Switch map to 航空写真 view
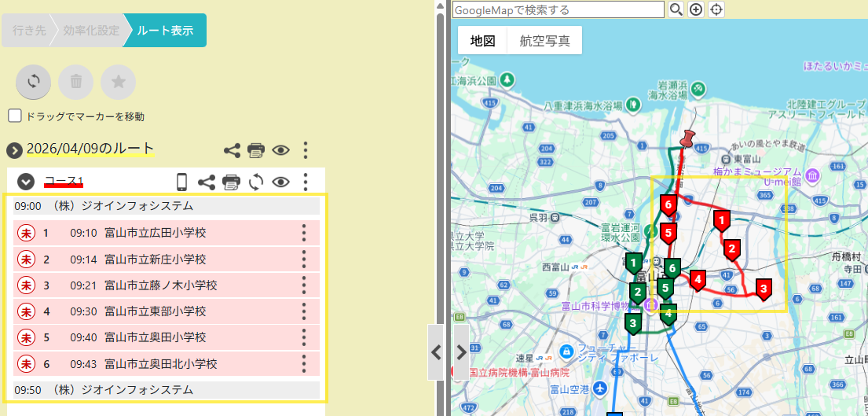The image size is (868, 416). 544,40
